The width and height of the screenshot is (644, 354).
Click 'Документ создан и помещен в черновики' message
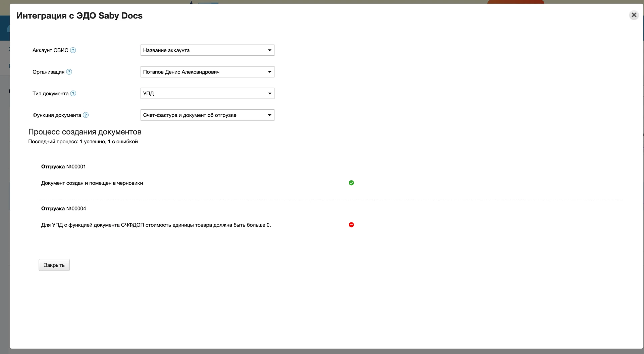[x=92, y=183]
